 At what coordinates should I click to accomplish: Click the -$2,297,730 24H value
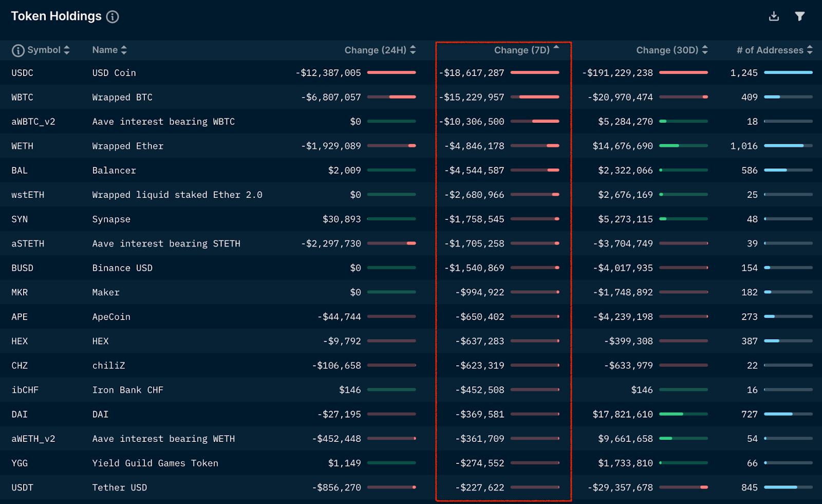pos(331,244)
